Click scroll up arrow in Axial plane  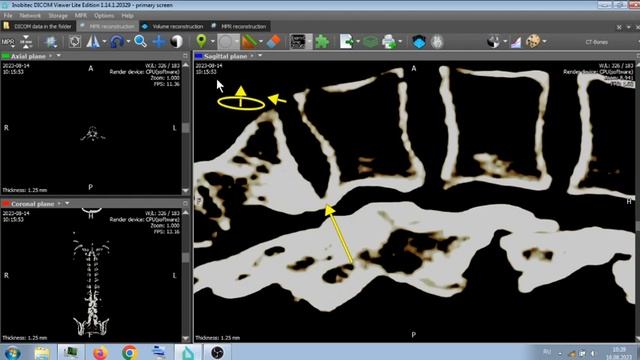point(186,65)
